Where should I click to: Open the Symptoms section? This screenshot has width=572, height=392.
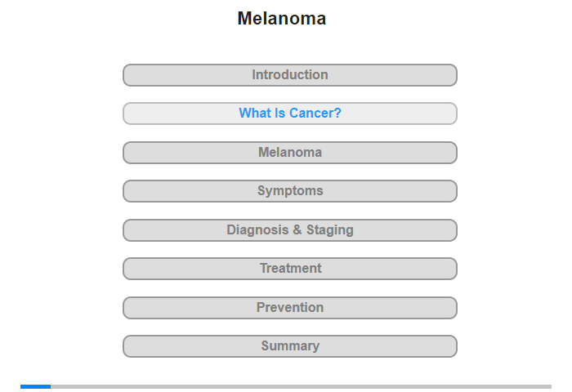click(x=289, y=191)
